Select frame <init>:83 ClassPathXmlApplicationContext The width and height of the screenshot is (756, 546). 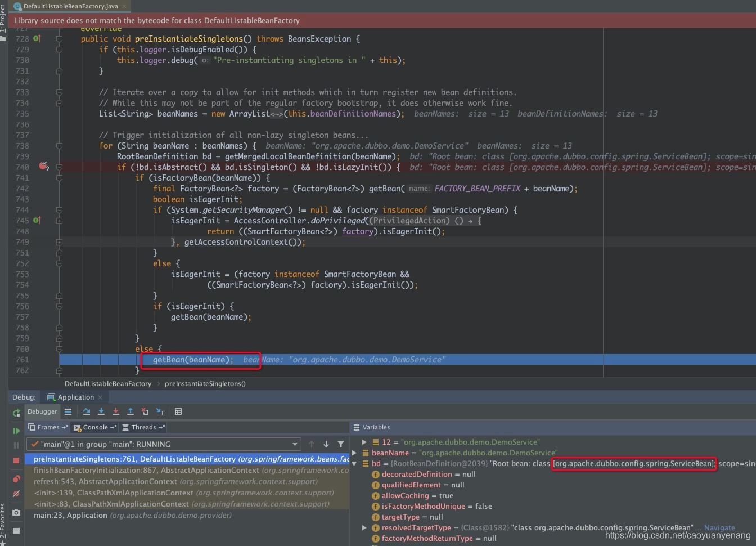(x=188, y=504)
